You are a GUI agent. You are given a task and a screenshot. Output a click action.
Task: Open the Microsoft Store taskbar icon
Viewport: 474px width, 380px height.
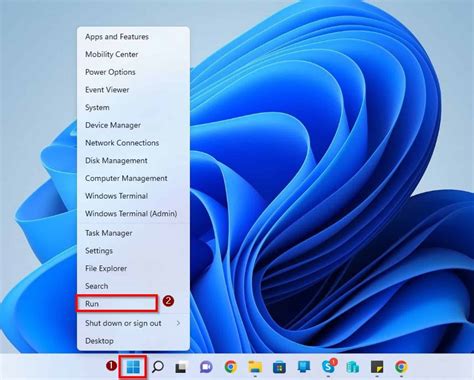[279, 367]
